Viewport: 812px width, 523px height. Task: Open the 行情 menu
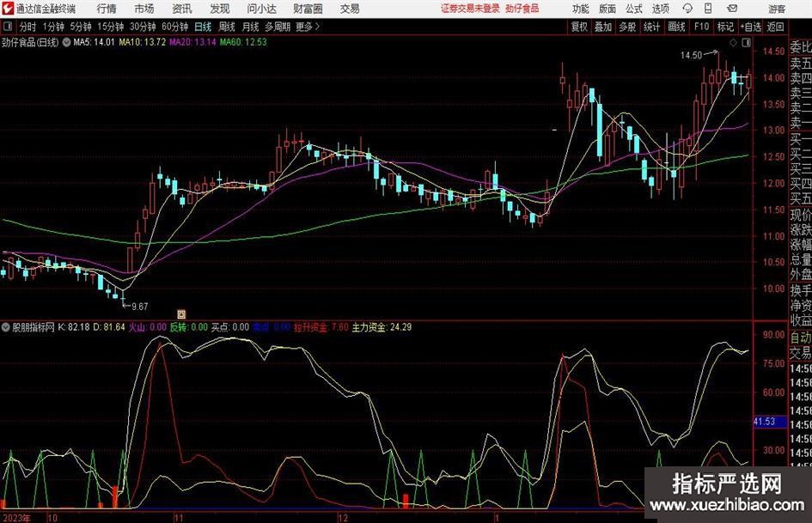pos(107,9)
